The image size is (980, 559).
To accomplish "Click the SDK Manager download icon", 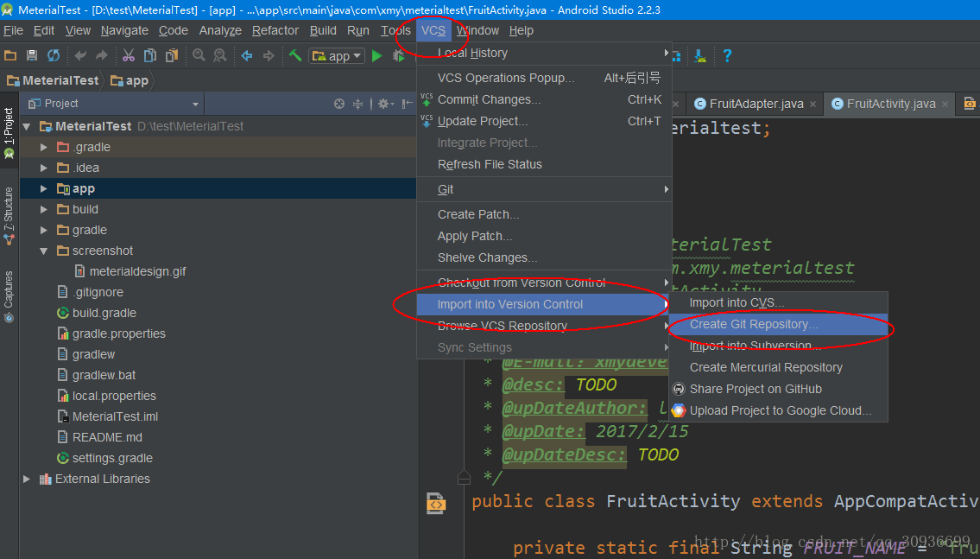I will (700, 55).
